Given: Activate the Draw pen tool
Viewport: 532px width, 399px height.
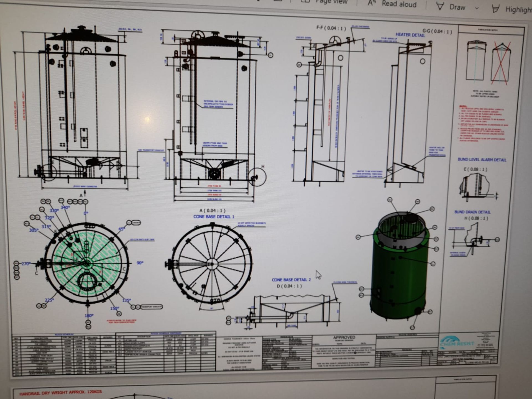Looking at the screenshot, I should [x=451, y=7].
